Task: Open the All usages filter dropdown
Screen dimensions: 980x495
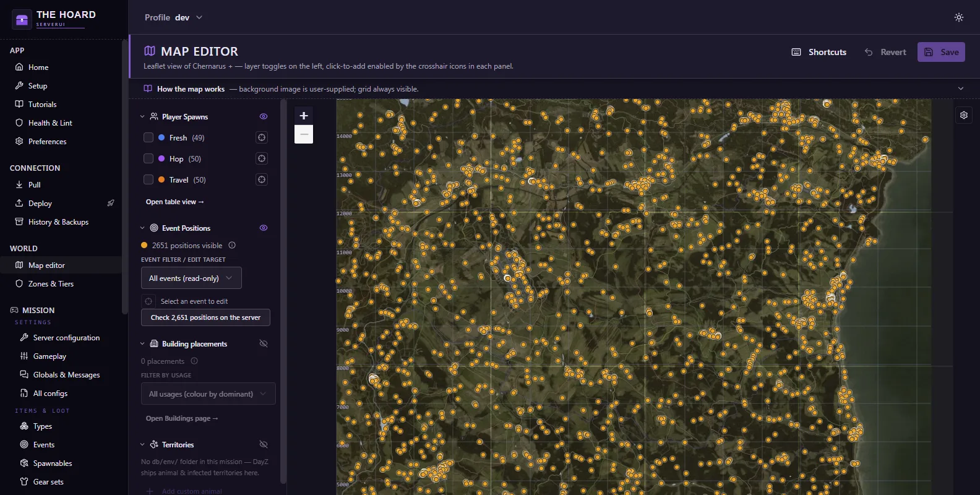Action: pos(208,394)
